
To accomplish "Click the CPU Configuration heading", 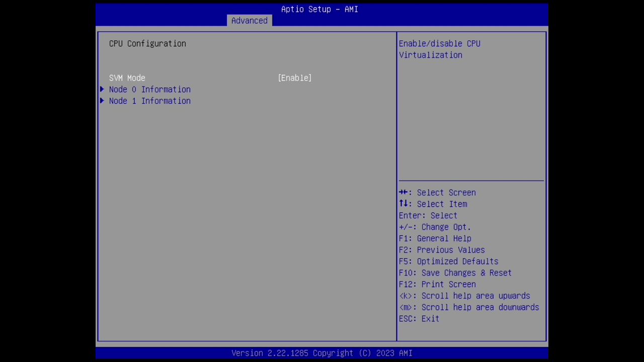I will pyautogui.click(x=147, y=44).
